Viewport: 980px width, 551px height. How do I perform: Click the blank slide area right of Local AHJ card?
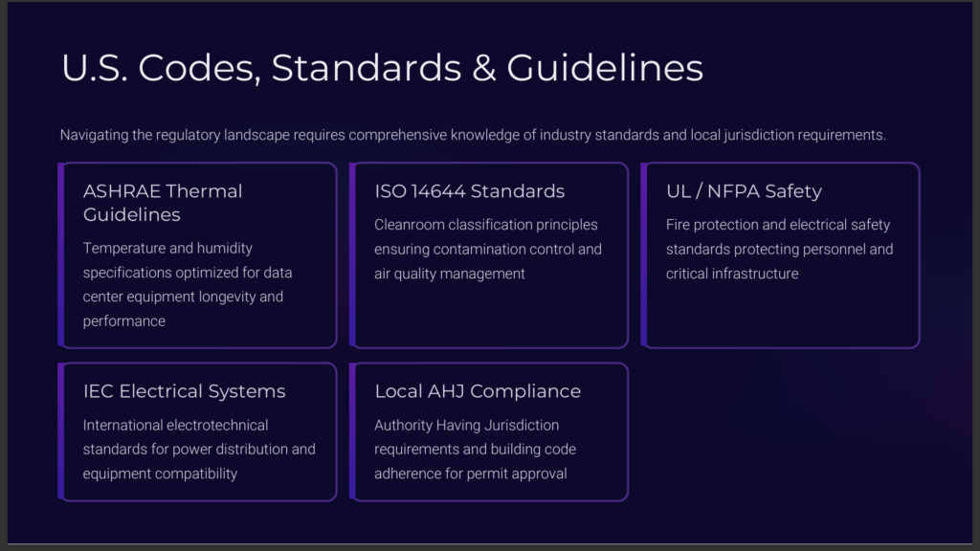[780, 431]
